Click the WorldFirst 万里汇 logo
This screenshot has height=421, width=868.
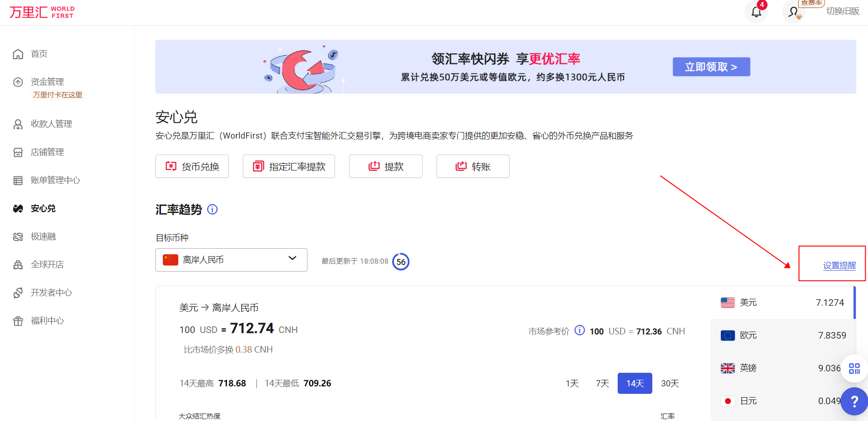42,12
